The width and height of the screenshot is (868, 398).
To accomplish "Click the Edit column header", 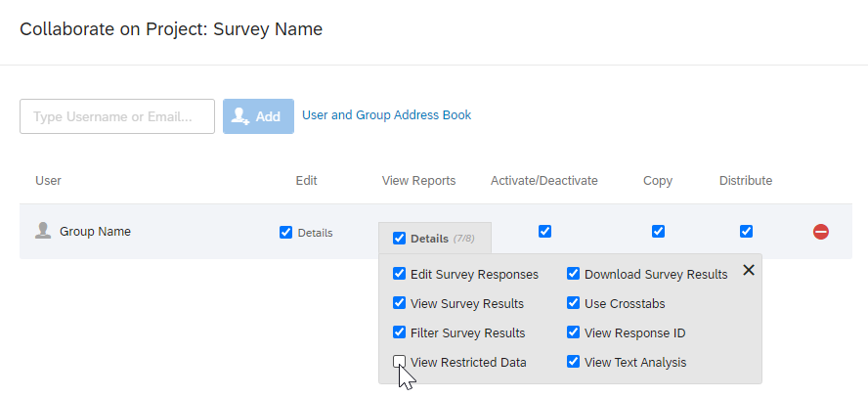I will click(x=306, y=181).
